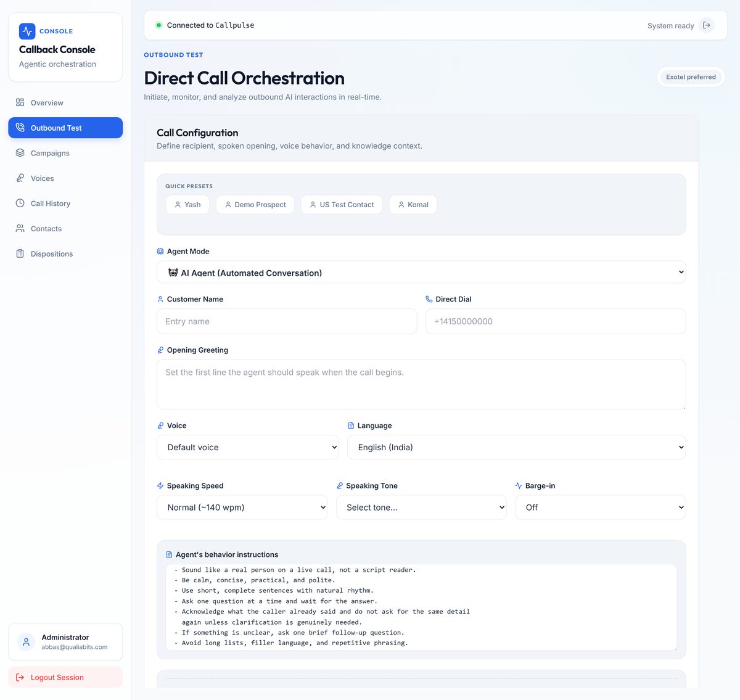Viewport: 740px width, 700px height.
Task: Open Dispositions from the sidebar
Action: (65, 254)
